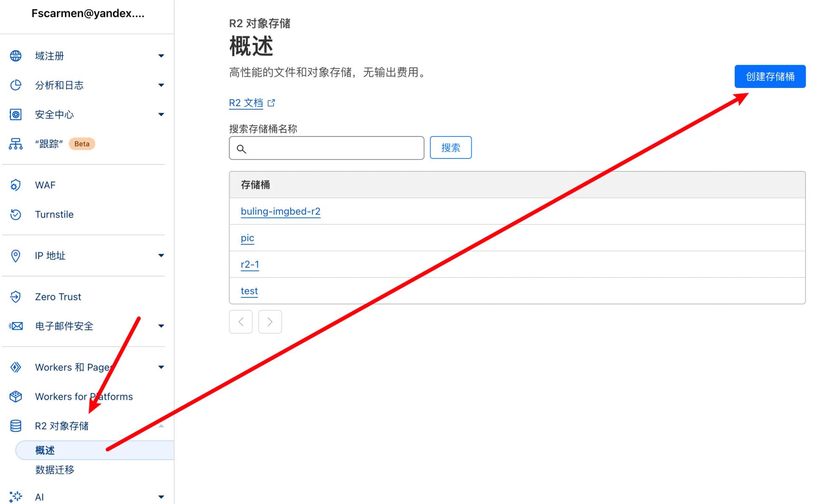This screenshot has width=816, height=504.
Task: Open the Turnstile menu item
Action: [x=54, y=214]
